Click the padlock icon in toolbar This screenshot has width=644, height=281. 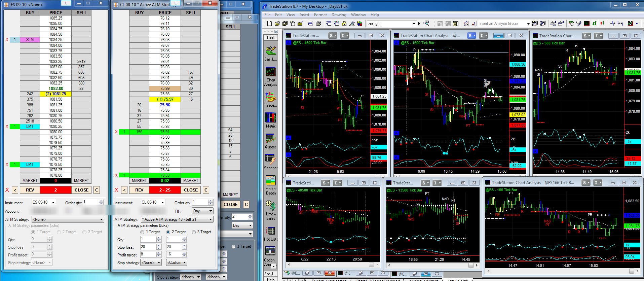pos(344,24)
